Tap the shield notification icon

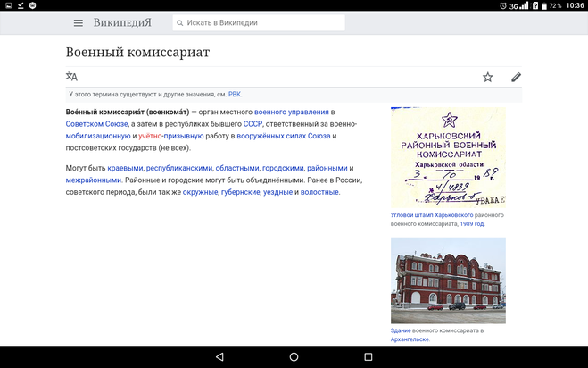pos(33,5)
